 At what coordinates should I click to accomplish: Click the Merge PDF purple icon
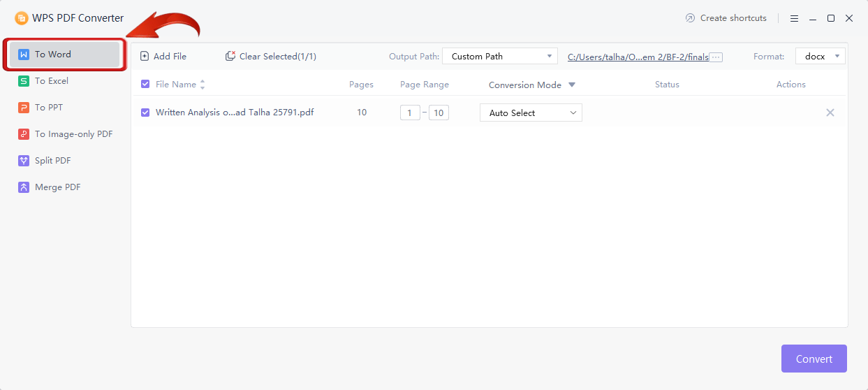click(x=24, y=187)
